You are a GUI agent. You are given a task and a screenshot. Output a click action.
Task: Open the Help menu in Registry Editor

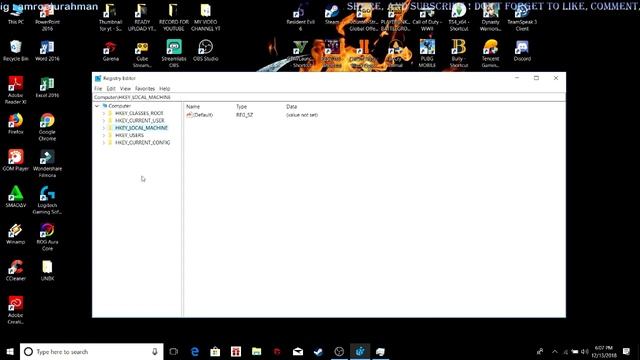click(164, 89)
